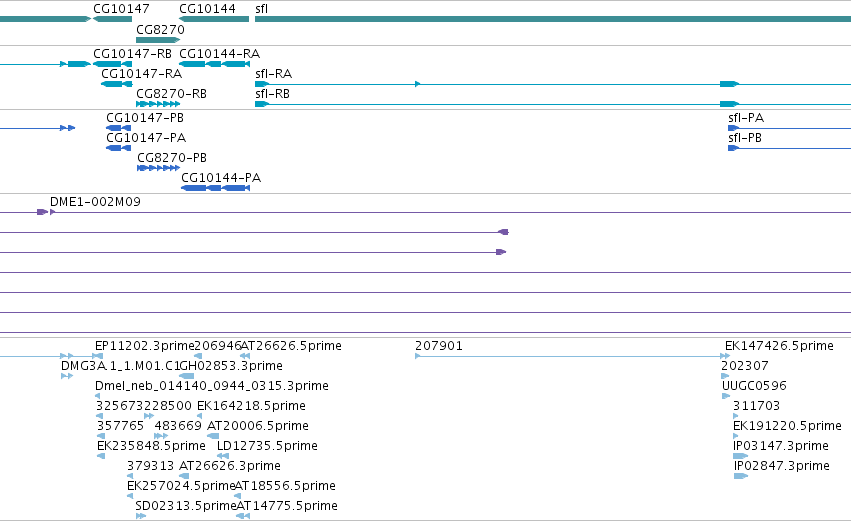Click the CG10147 gene label

pyautogui.click(x=121, y=9)
